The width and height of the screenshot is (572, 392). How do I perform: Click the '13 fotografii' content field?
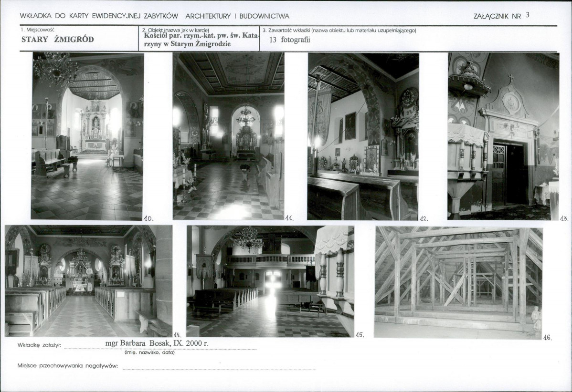click(289, 40)
